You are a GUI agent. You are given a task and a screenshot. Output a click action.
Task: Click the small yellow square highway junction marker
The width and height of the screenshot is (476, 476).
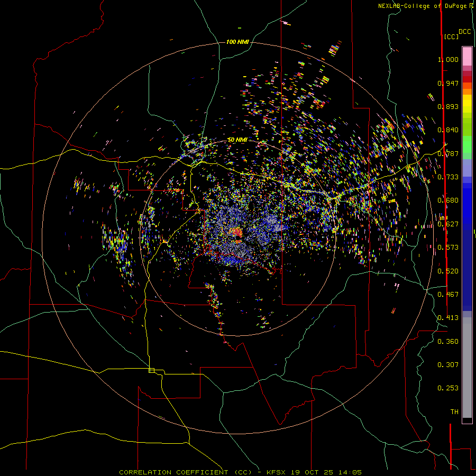151,370
